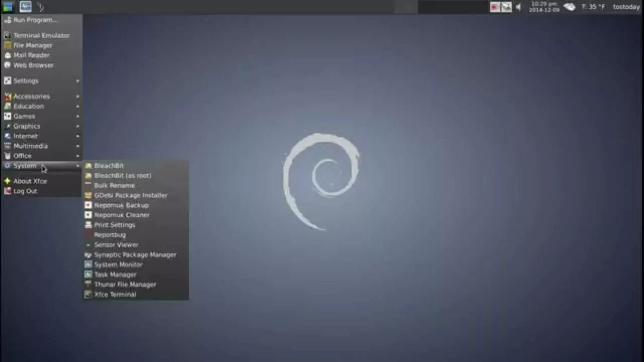Launch BleachBit from the System submenu

tap(136, 165)
